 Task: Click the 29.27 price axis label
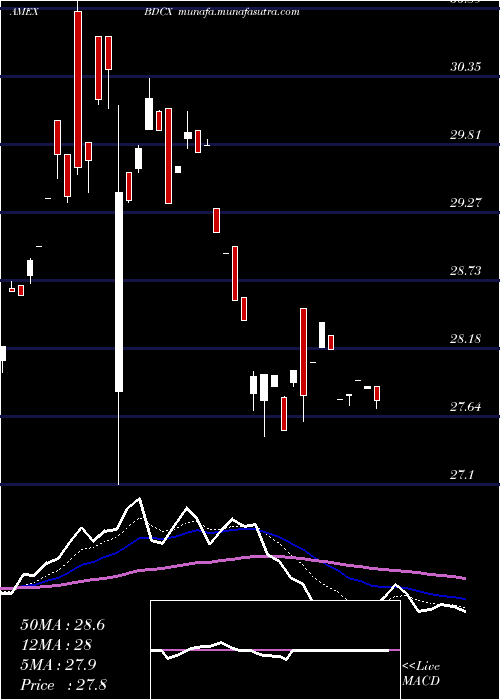coord(465,203)
